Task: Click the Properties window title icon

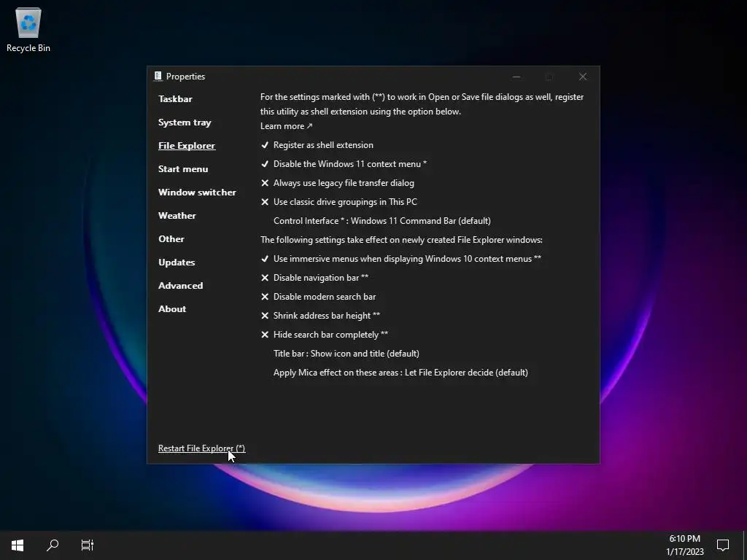Action: [x=158, y=76]
